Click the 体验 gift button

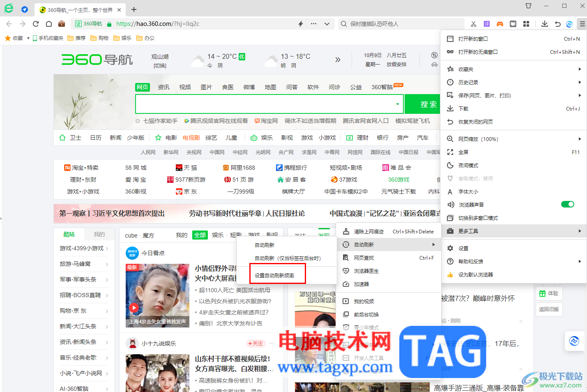[549, 293]
